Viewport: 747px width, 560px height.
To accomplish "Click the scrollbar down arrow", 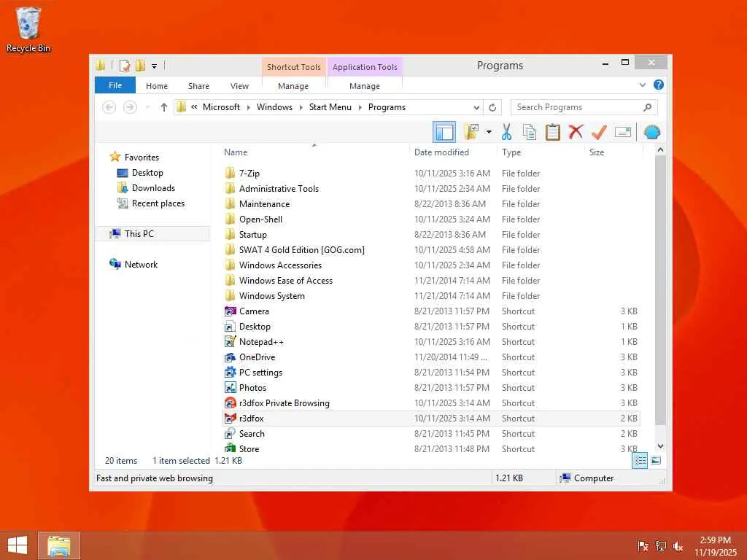I will pyautogui.click(x=660, y=446).
